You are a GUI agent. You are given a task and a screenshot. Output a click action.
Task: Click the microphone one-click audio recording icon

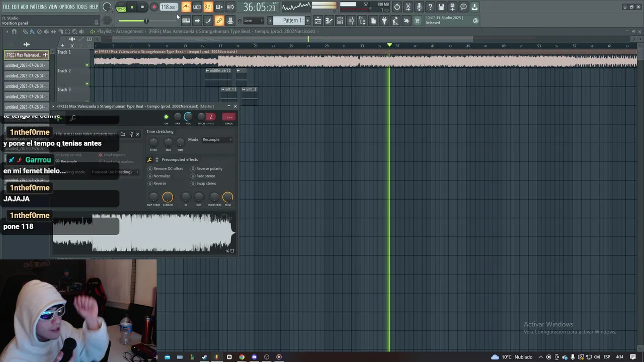(x=419, y=7)
